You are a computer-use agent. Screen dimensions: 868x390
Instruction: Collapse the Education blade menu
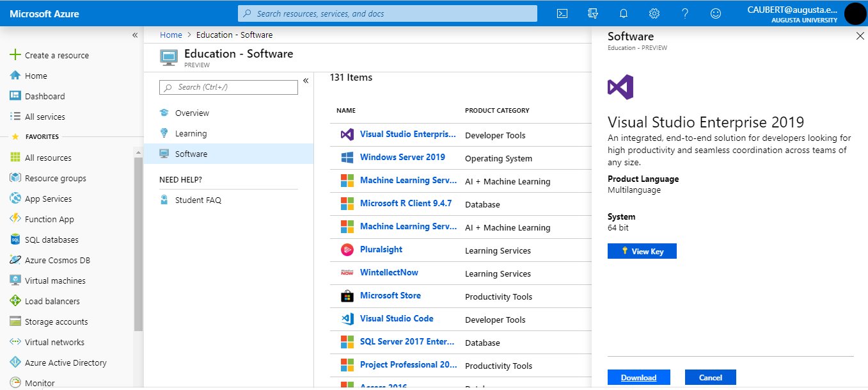point(306,81)
